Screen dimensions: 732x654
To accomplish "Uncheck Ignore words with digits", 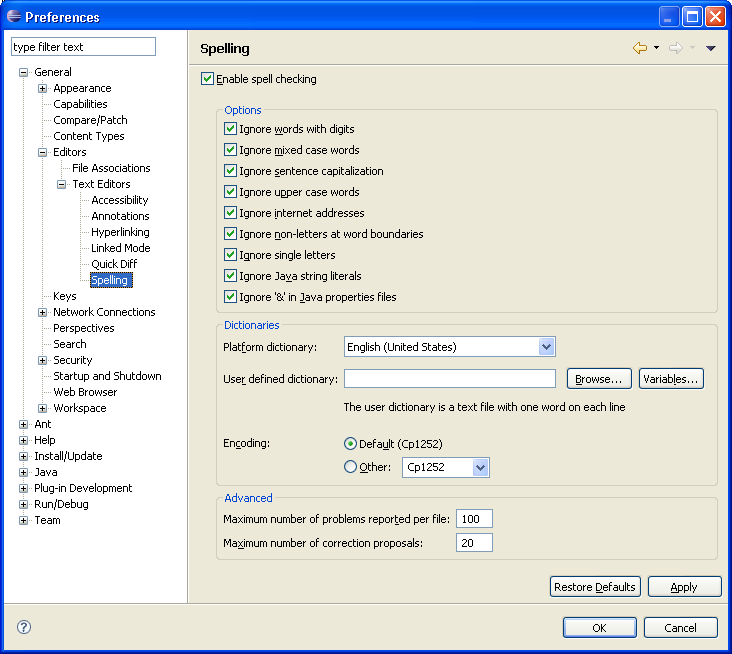I will click(x=230, y=128).
